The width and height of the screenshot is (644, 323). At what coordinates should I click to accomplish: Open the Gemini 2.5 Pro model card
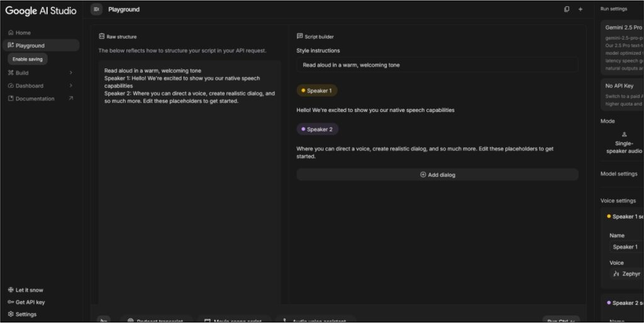pyautogui.click(x=622, y=48)
